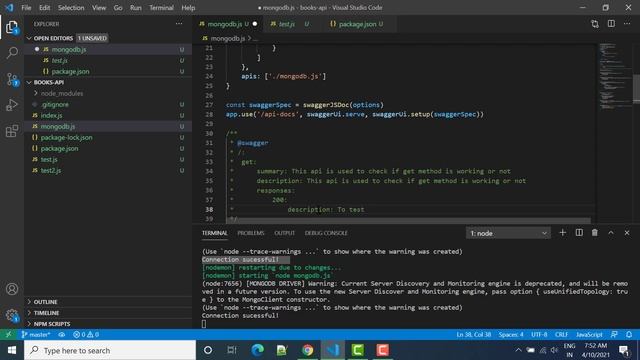Open the Terminal menu

tap(161, 8)
